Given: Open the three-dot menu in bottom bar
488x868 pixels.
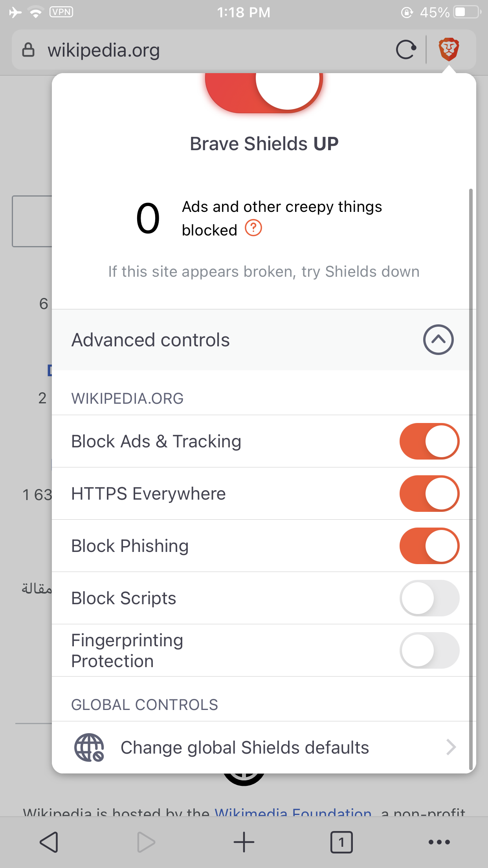Looking at the screenshot, I should click(439, 842).
